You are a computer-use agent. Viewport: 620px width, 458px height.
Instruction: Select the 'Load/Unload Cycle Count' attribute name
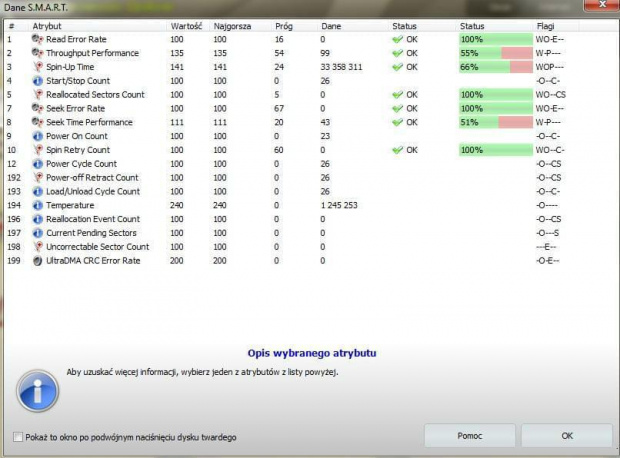(x=93, y=191)
